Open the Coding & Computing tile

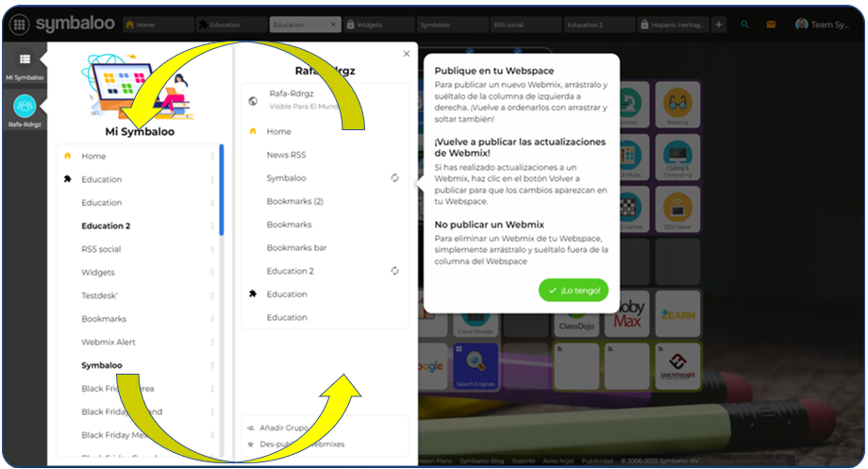point(677,157)
